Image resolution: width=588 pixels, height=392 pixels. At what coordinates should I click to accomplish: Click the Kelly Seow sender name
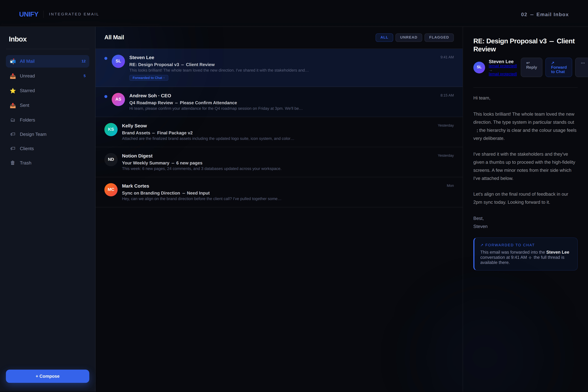point(135,126)
